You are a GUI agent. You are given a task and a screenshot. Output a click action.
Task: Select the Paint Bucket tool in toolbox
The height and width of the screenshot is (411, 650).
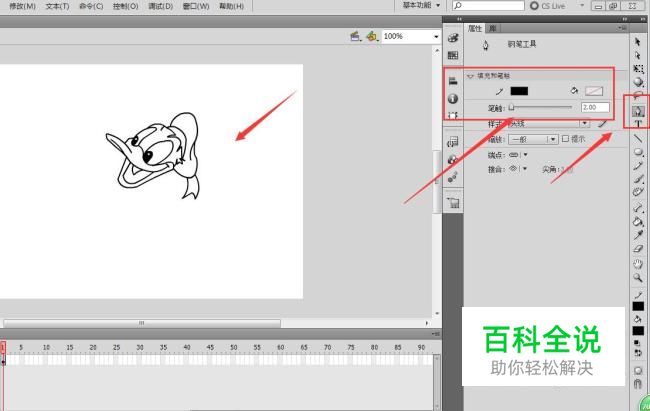638,221
